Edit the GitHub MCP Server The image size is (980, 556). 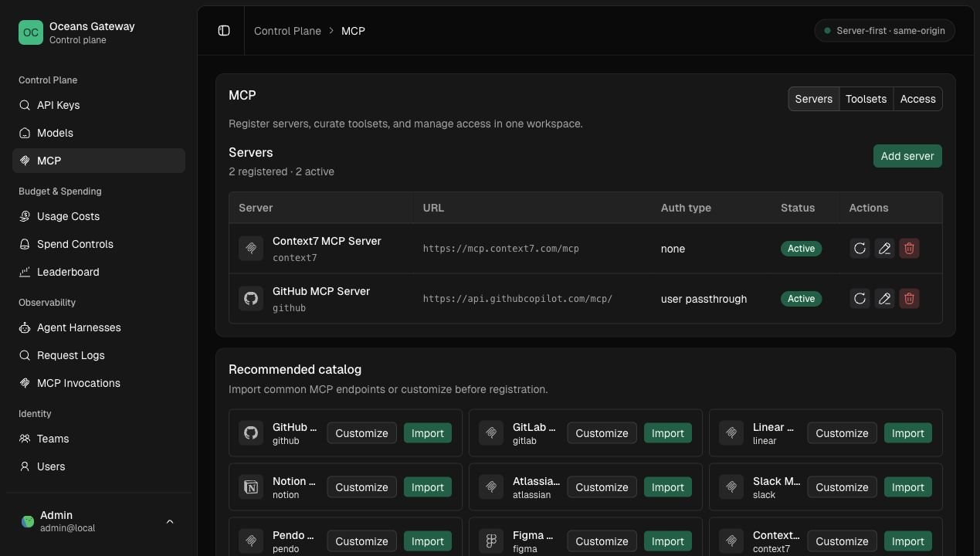[x=884, y=299]
